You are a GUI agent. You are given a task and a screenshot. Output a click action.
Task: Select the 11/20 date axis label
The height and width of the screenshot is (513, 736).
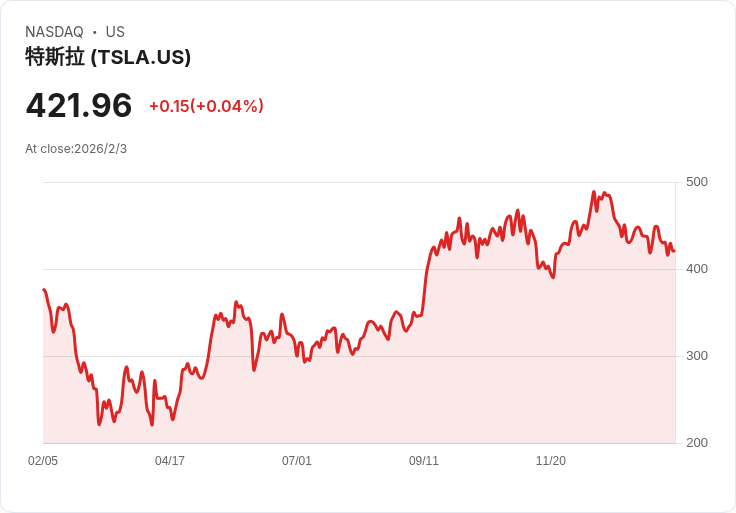pyautogui.click(x=551, y=460)
